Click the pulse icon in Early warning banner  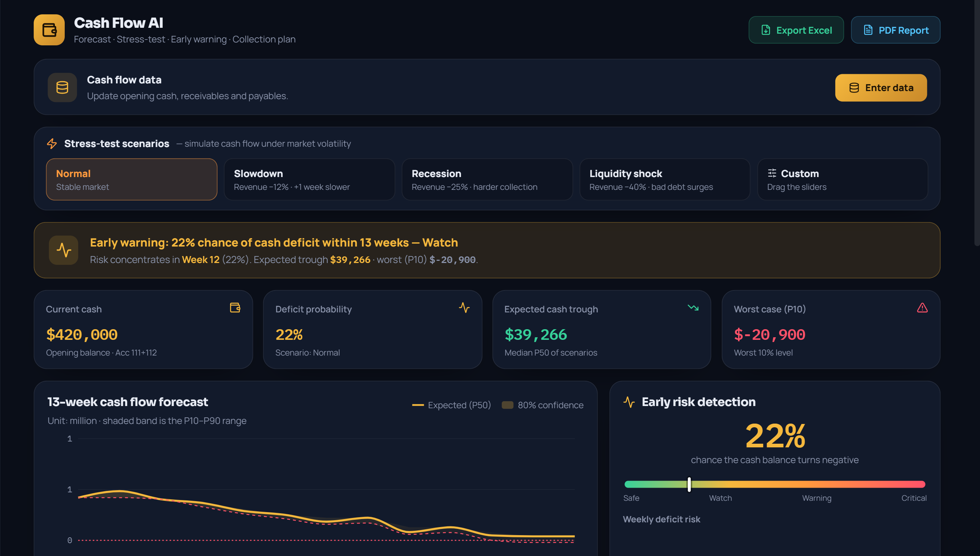[64, 250]
